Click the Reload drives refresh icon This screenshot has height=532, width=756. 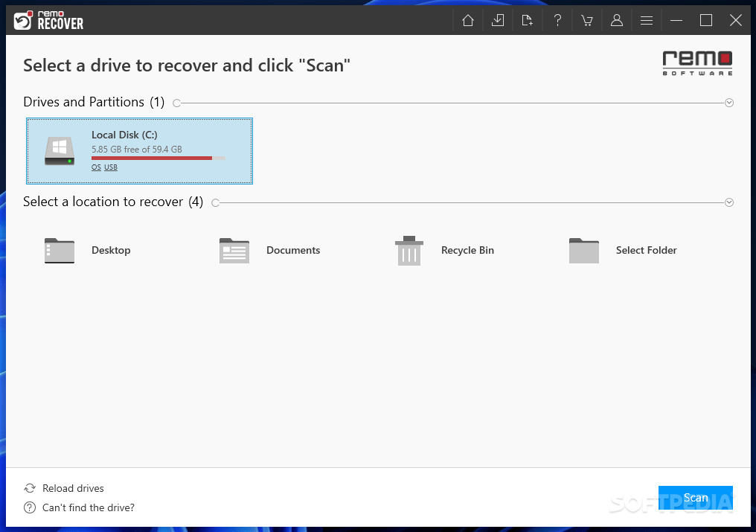tap(29, 487)
